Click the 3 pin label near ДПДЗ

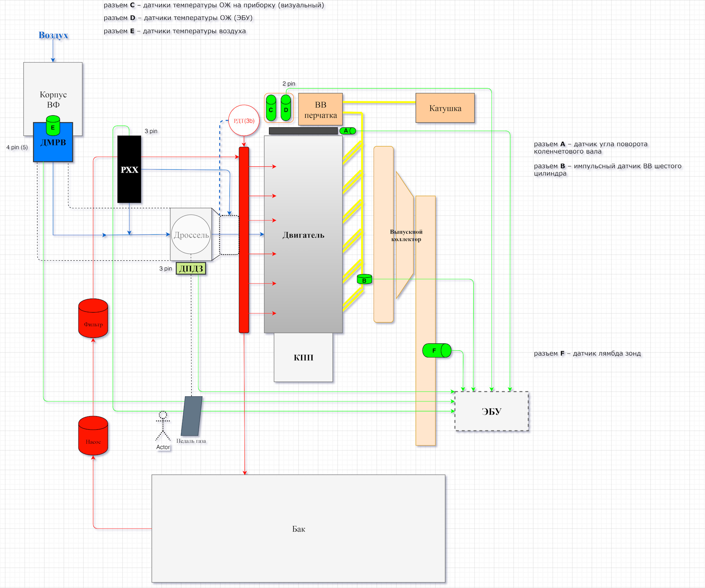[x=166, y=269]
